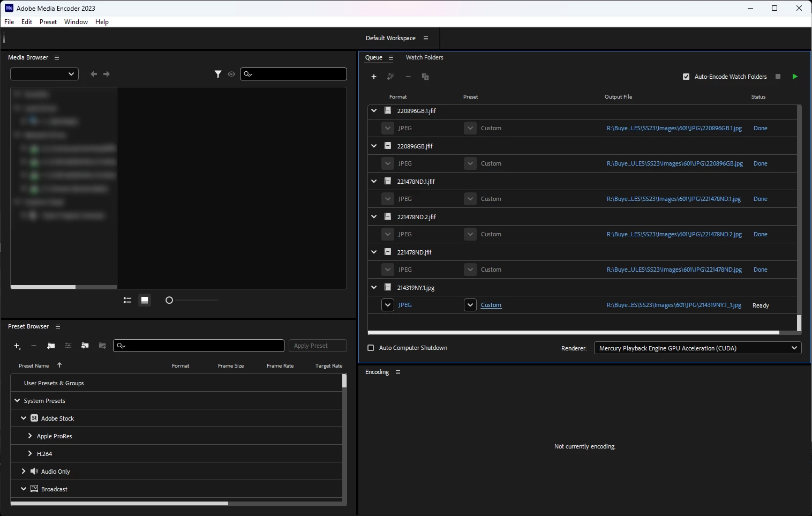Viewport: 812px width, 516px height.
Task: Open the Media Browser panel menu icon
Action: pyautogui.click(x=57, y=58)
